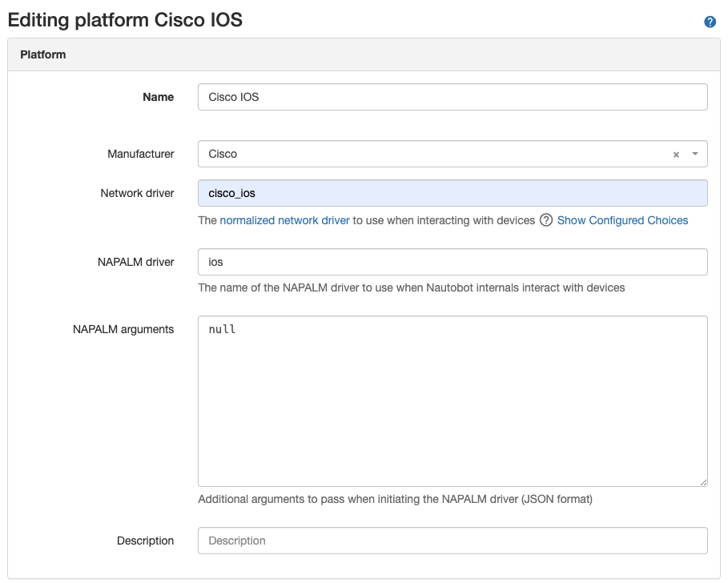Click the NAPALM arguments field label
Viewport: 728px width, 583px height.
(123, 329)
